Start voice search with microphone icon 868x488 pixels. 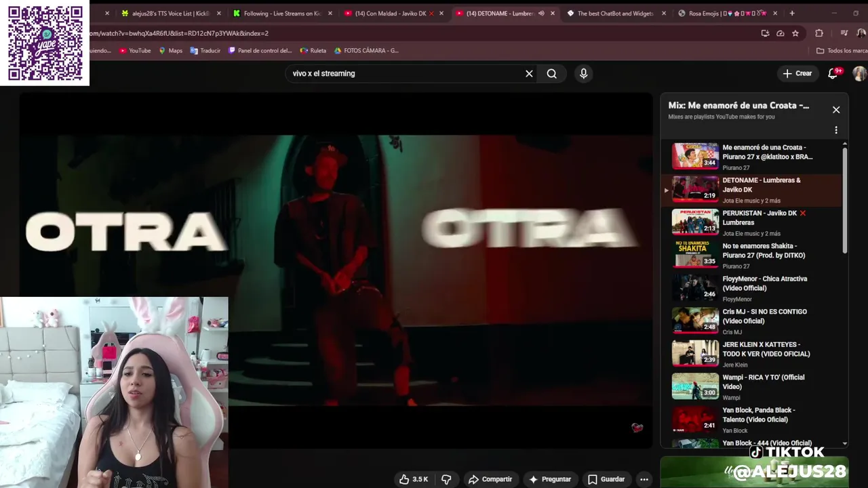583,73
